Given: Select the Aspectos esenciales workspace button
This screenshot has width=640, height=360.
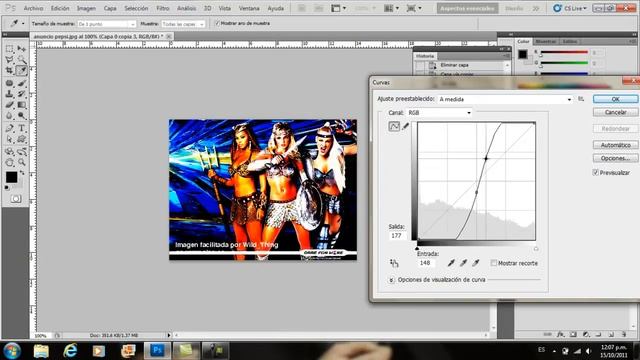Looking at the screenshot, I should pos(467,8).
